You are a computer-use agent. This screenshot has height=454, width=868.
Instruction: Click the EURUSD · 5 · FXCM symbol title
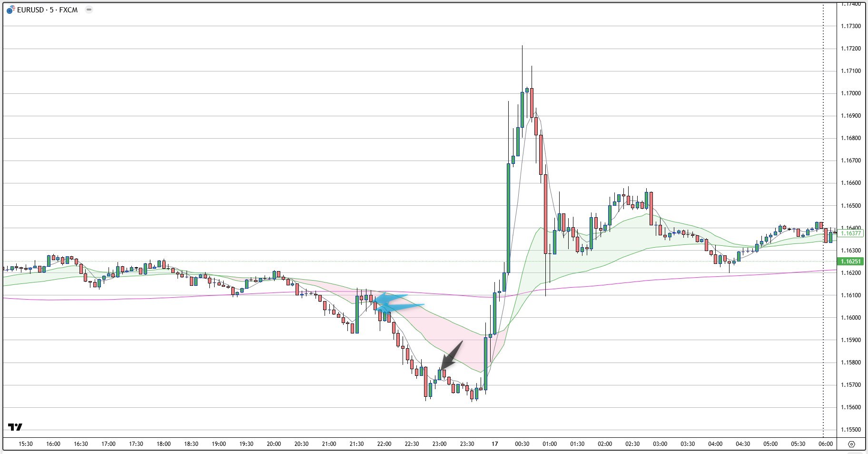click(x=47, y=10)
